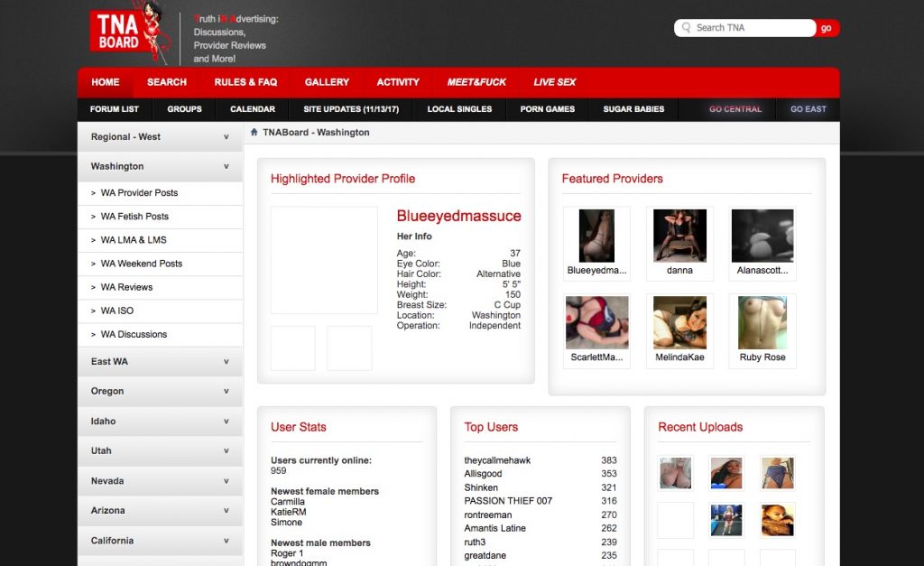The width and height of the screenshot is (924, 566).
Task: Open WA Fetish Posts forum
Action: 161,217
